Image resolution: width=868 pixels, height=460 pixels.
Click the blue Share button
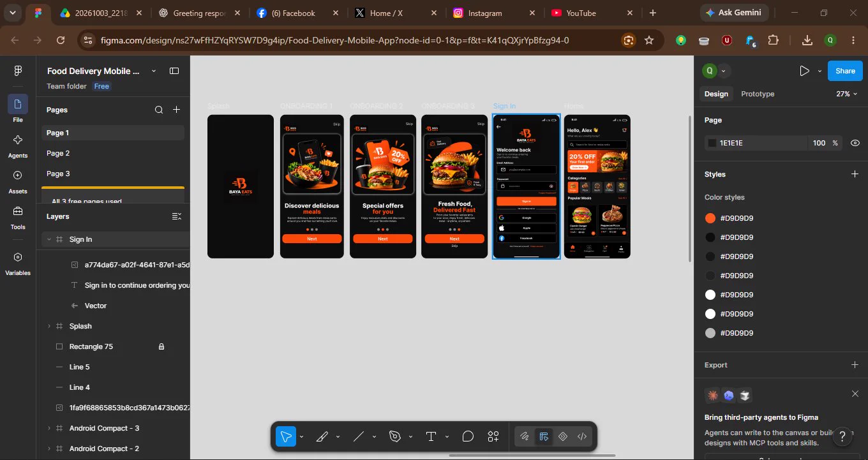tap(845, 71)
